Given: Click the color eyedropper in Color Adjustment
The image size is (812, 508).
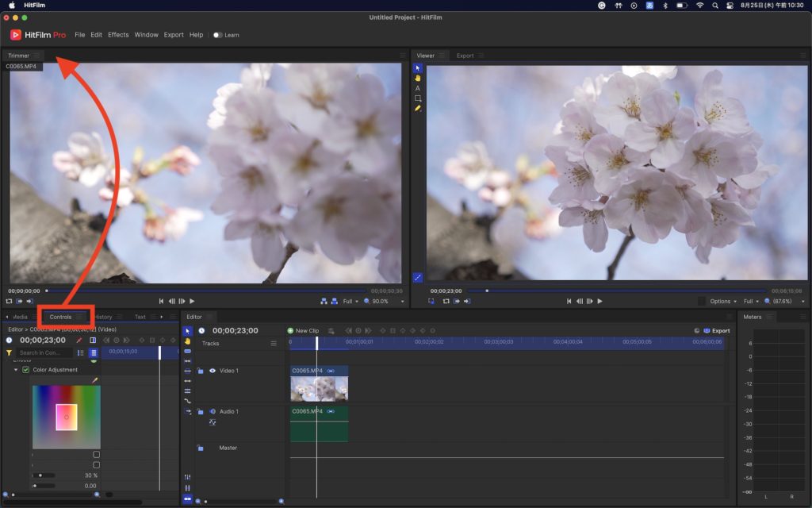Looking at the screenshot, I should click(94, 380).
